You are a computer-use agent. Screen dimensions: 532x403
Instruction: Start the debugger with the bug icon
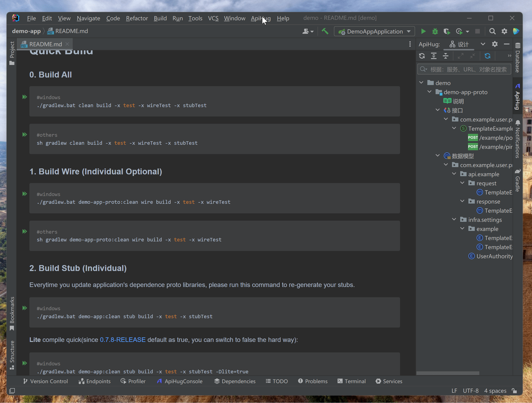pyautogui.click(x=435, y=31)
